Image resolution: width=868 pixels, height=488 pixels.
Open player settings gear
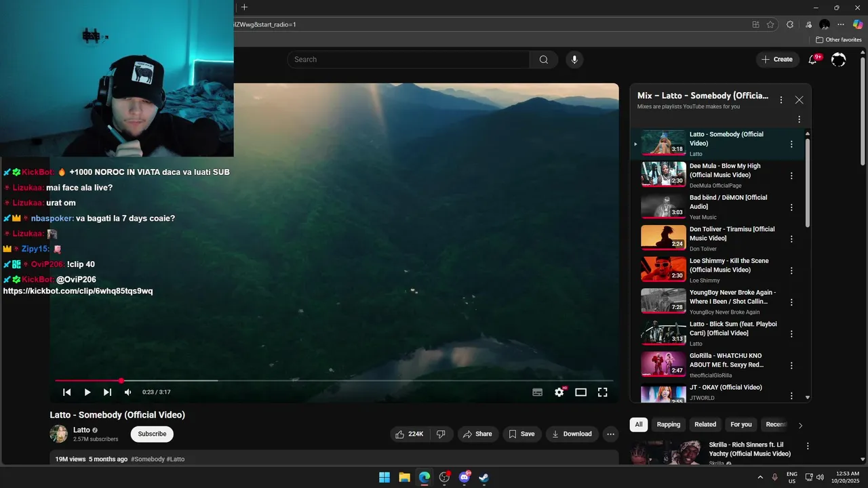pos(559,392)
